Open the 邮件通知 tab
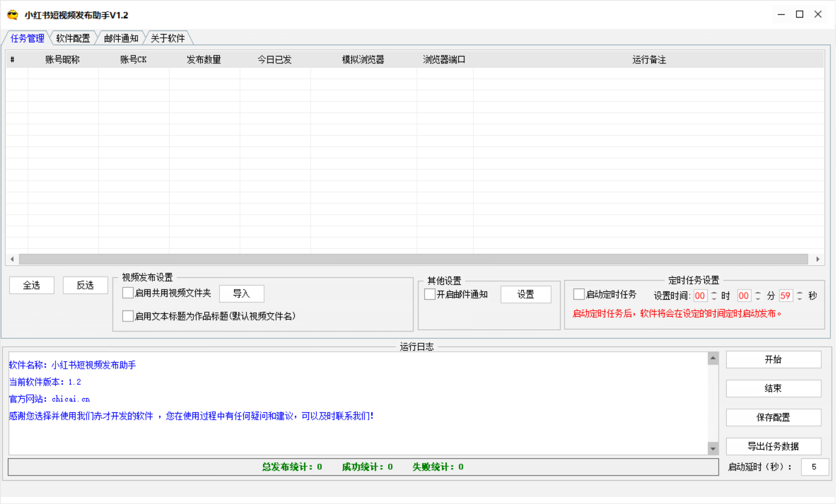 click(121, 38)
